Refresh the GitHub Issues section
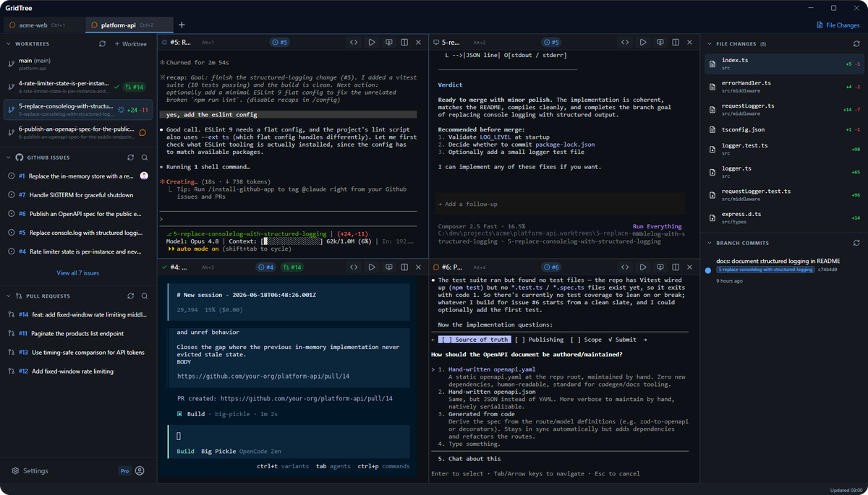Screen dimensions: 868x495 pyautogui.click(x=131, y=157)
